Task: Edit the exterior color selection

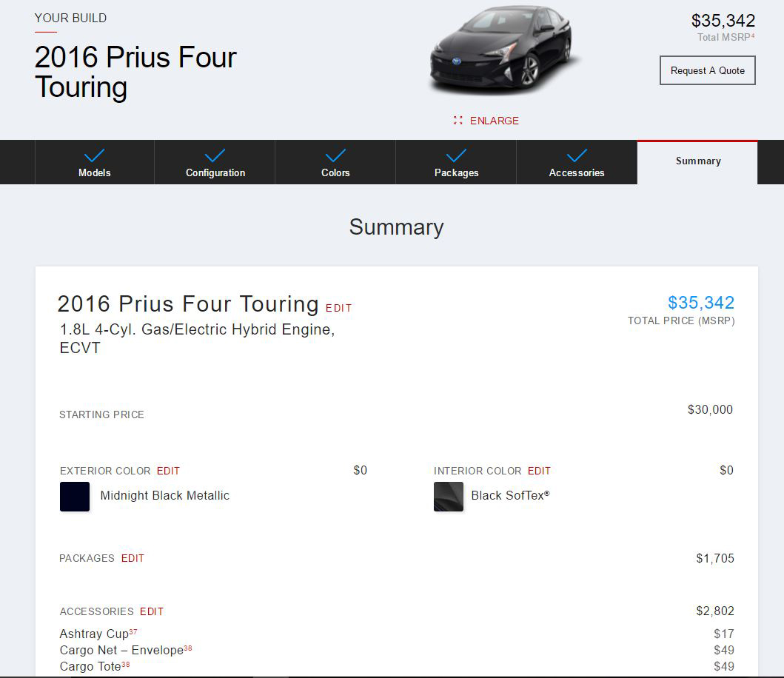Action: pos(168,471)
